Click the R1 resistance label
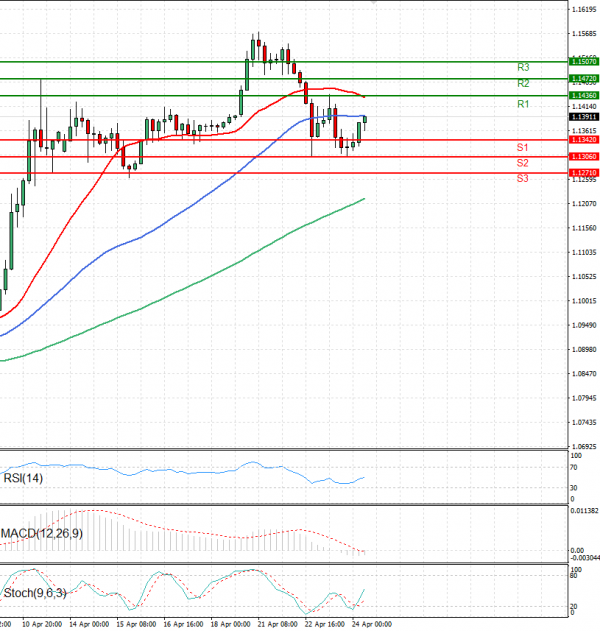The height and width of the screenshot is (631, 600). [x=523, y=104]
